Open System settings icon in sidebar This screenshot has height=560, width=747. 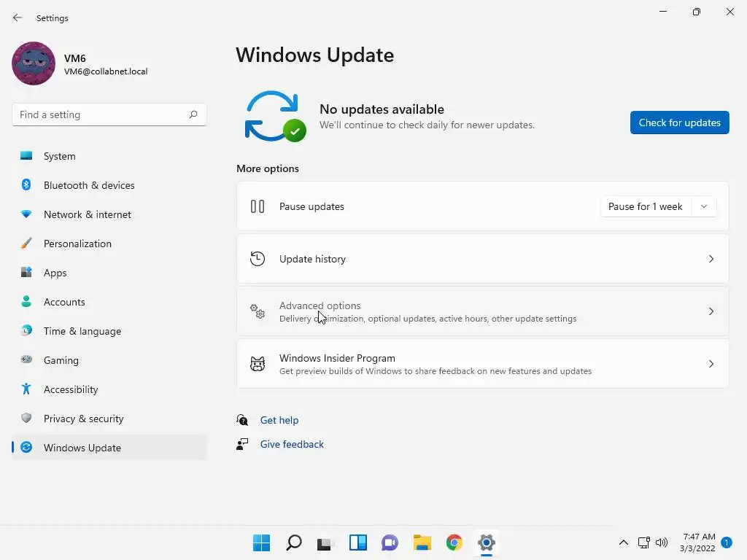[26, 156]
